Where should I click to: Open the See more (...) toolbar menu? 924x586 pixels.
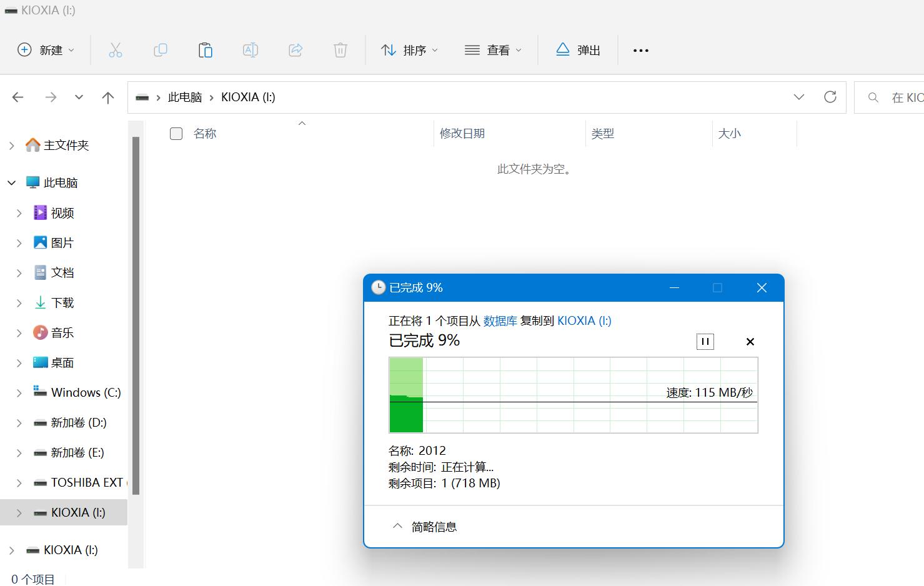click(x=640, y=50)
